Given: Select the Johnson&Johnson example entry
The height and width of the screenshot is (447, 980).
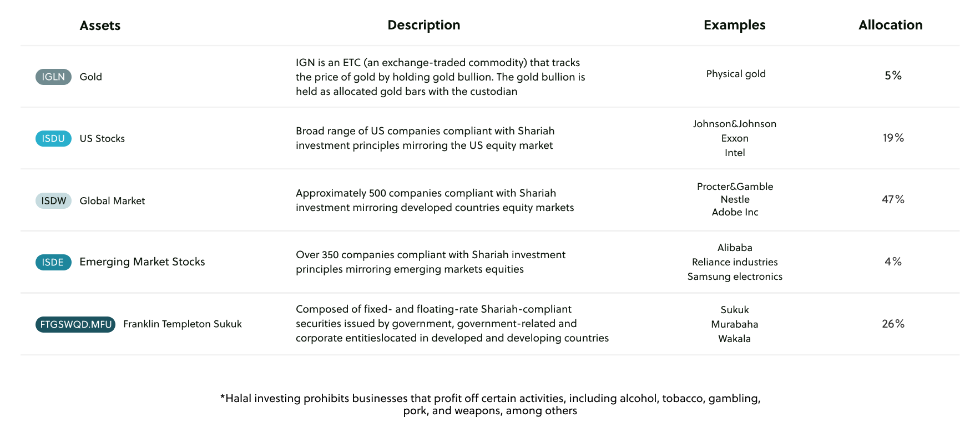Looking at the screenshot, I should coord(734,124).
